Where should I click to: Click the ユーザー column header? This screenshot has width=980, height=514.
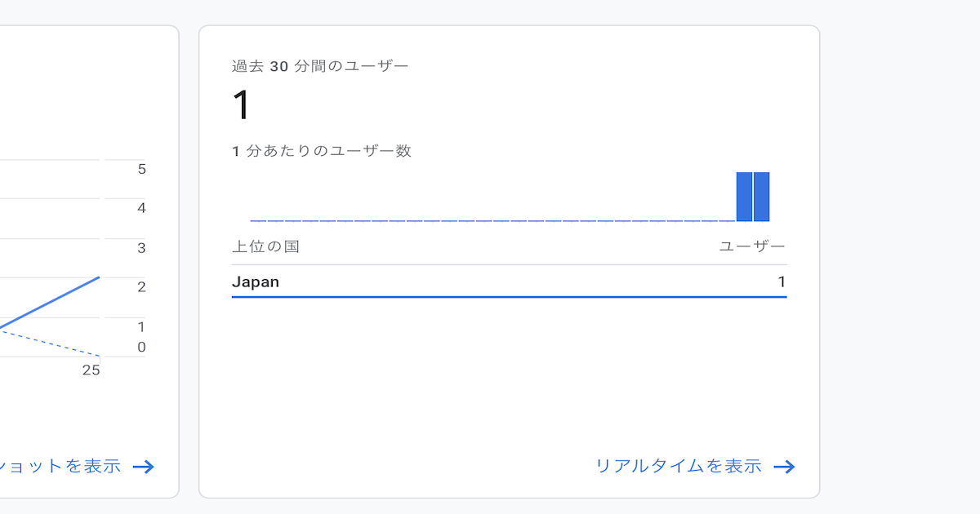point(752,246)
